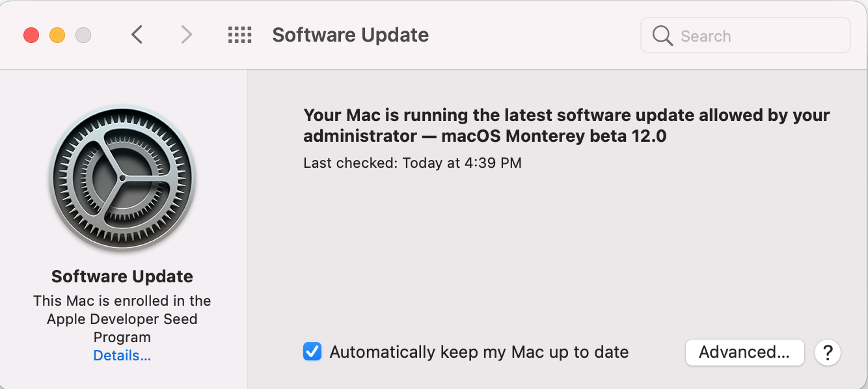
Task: Minimize the window with the yellow button
Action: click(x=57, y=35)
